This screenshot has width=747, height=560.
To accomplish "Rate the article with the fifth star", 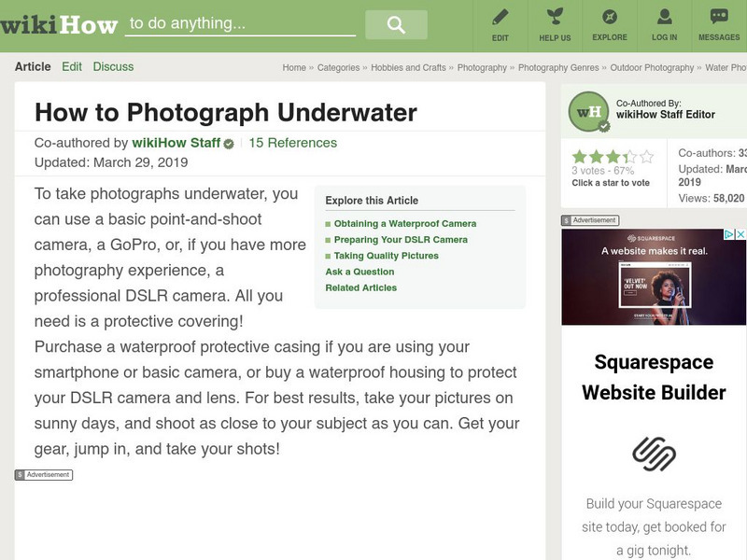I will [646, 157].
